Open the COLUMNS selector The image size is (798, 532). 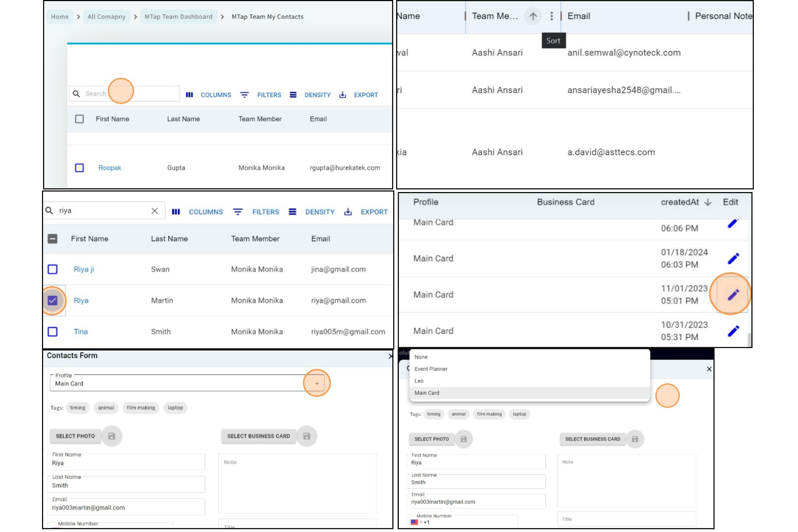tap(215, 95)
